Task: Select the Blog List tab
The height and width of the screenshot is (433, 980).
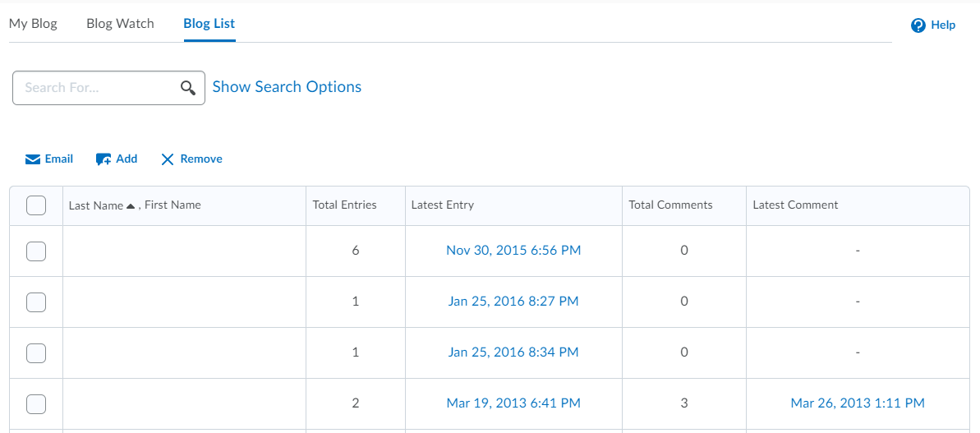Action: 209,23
